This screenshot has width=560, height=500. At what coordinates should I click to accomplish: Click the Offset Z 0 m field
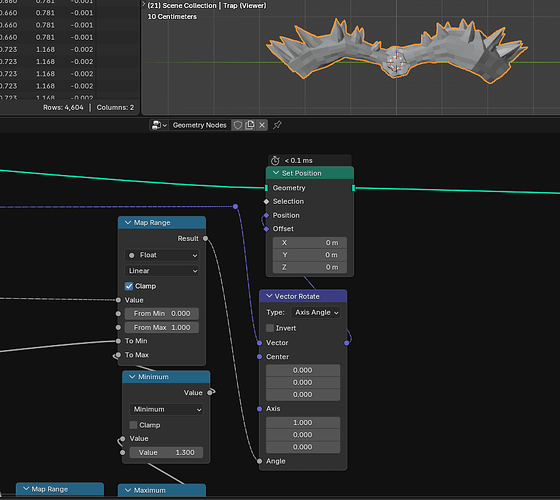point(310,268)
